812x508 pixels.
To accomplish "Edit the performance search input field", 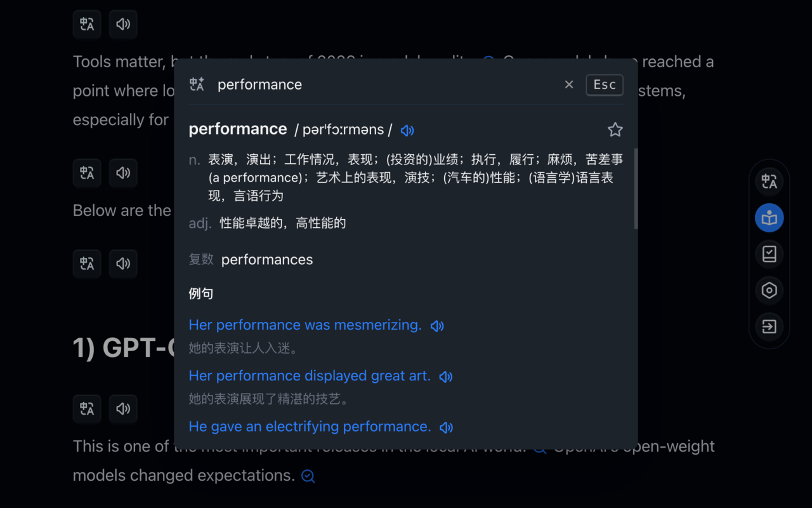I will click(x=381, y=84).
